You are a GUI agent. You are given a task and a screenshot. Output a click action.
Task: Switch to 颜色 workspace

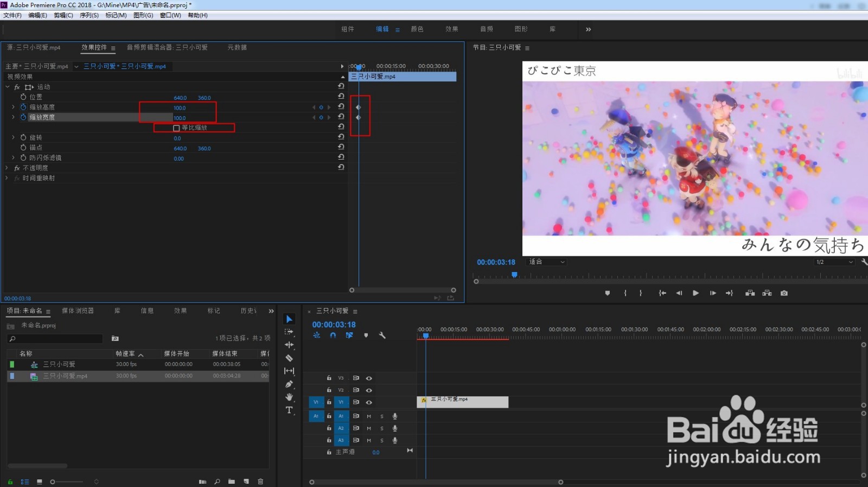point(417,29)
